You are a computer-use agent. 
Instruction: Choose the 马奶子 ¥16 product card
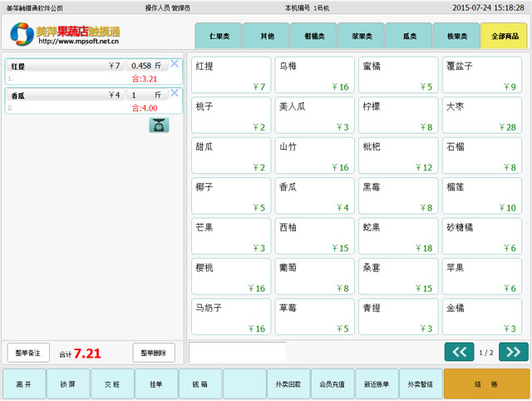pos(231,317)
